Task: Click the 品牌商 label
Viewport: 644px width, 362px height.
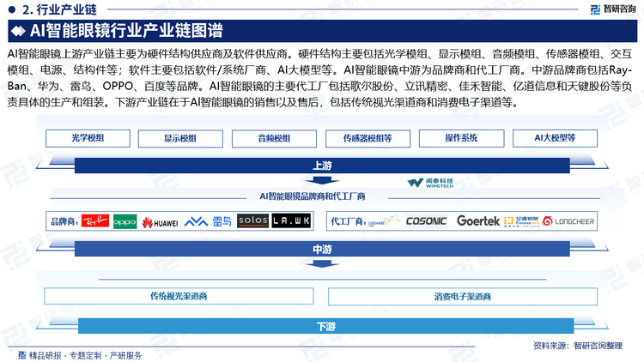Action: coord(64,221)
